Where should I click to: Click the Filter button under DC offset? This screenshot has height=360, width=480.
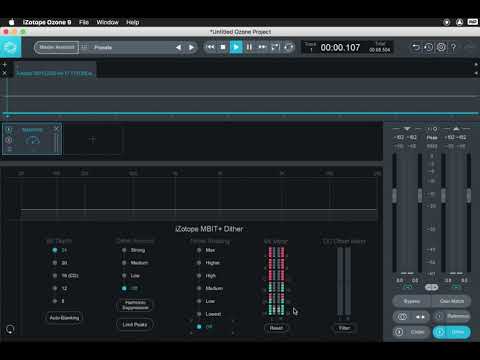tap(344, 328)
